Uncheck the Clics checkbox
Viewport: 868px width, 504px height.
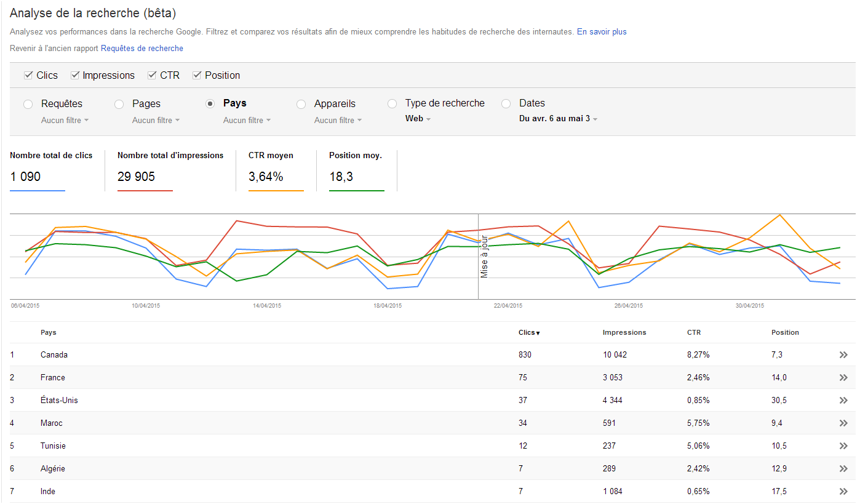coord(28,75)
